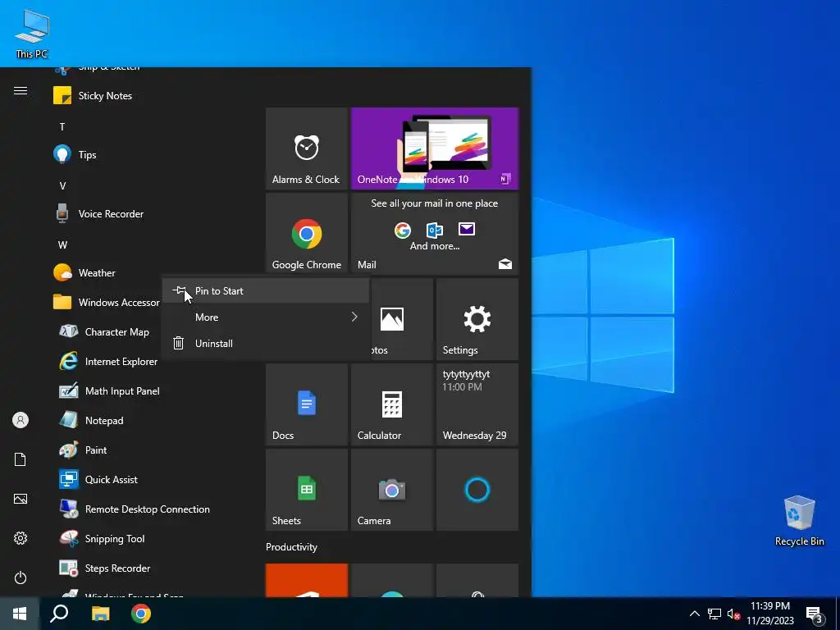The image size is (840, 630).
Task: Jump to letter T section header
Action: [x=62, y=127]
